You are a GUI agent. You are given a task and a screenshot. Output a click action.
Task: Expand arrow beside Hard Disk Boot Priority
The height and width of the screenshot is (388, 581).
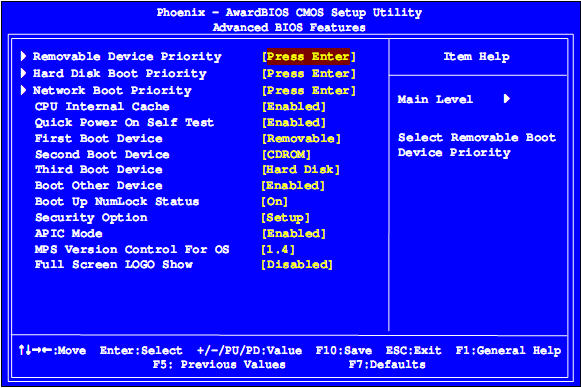coord(23,73)
